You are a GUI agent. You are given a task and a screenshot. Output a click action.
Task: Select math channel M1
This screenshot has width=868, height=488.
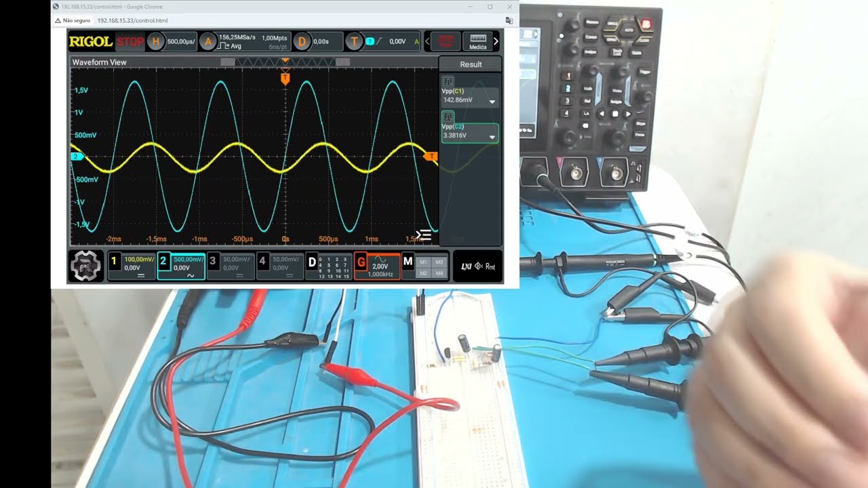pos(424,262)
